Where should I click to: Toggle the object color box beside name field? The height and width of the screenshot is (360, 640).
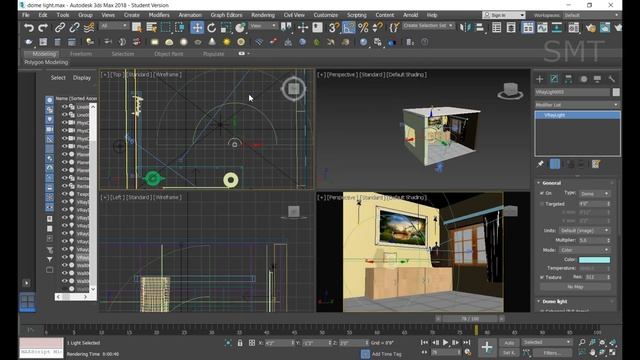pyautogui.click(x=616, y=92)
